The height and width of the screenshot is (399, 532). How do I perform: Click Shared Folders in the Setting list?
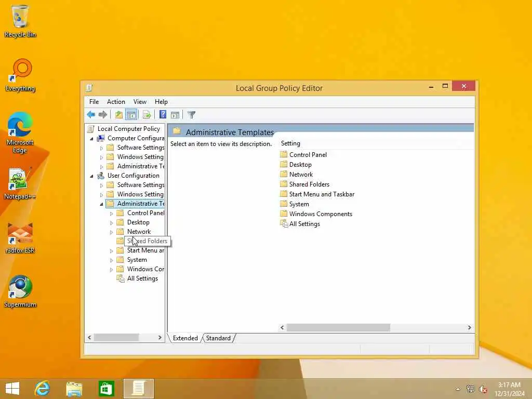(x=309, y=184)
